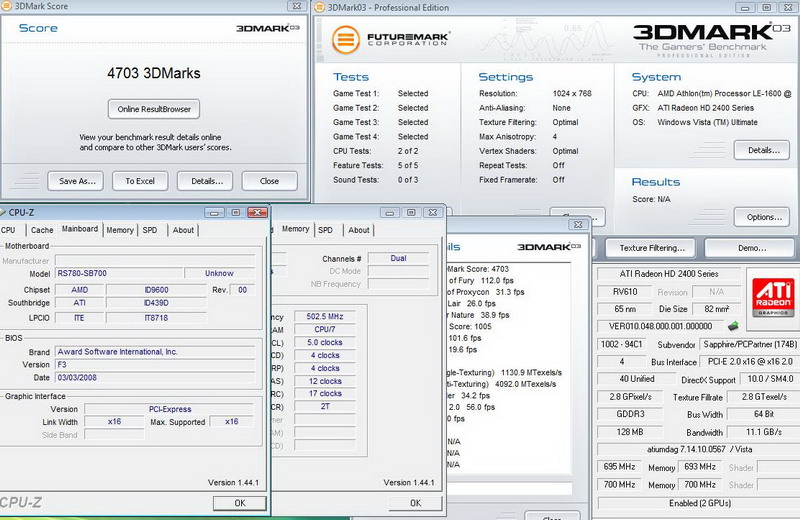Click the Futuremark orange logo icon
Image resolution: width=800 pixels, height=520 pixels.
(346, 39)
